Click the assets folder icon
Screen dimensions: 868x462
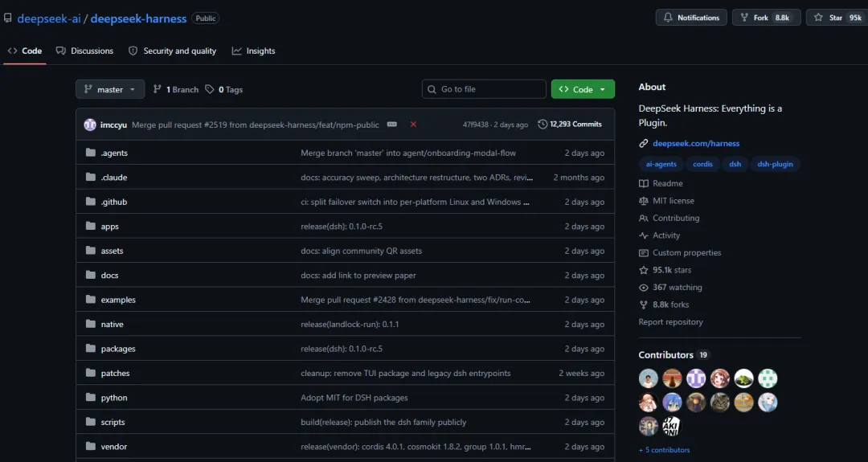click(x=91, y=251)
